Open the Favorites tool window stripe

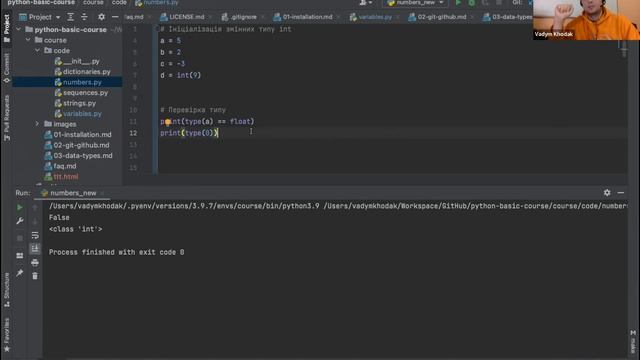tap(7, 336)
